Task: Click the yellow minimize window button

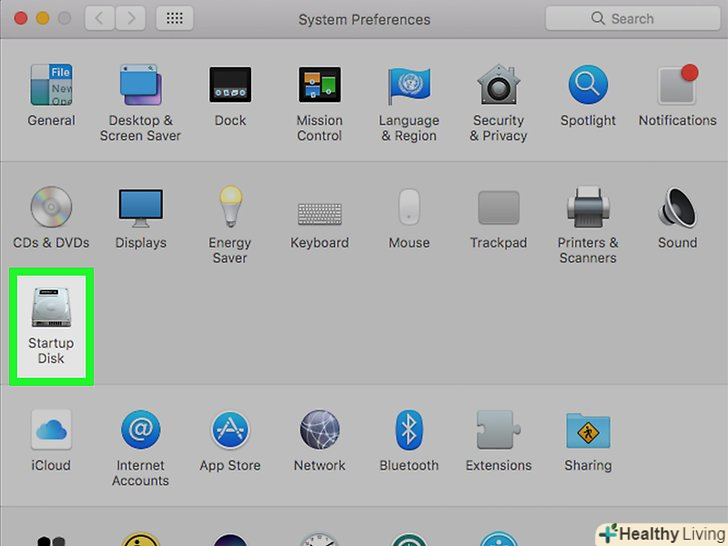Action: (43, 19)
